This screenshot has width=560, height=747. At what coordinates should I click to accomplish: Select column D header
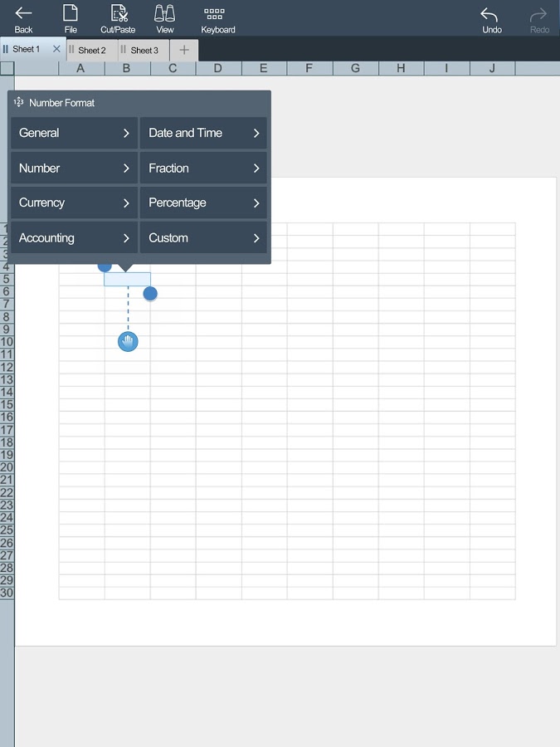218,68
